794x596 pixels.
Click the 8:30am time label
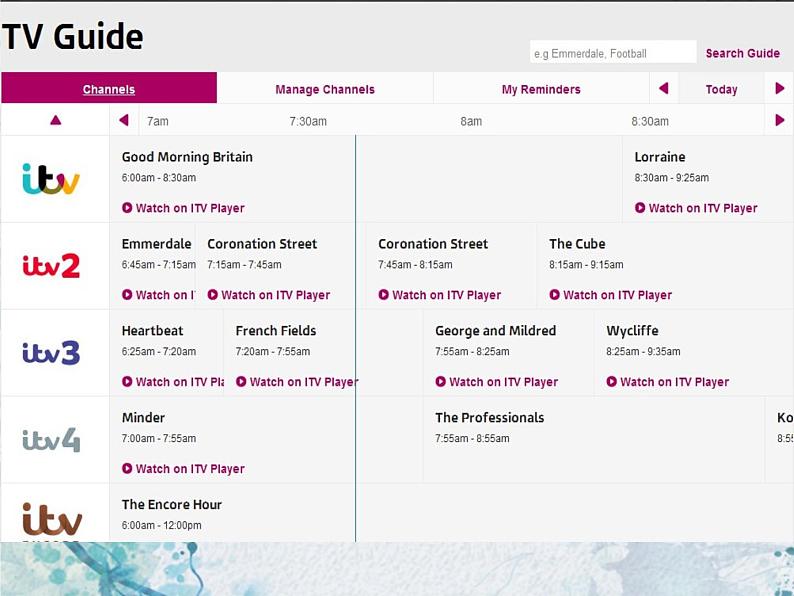click(x=650, y=122)
